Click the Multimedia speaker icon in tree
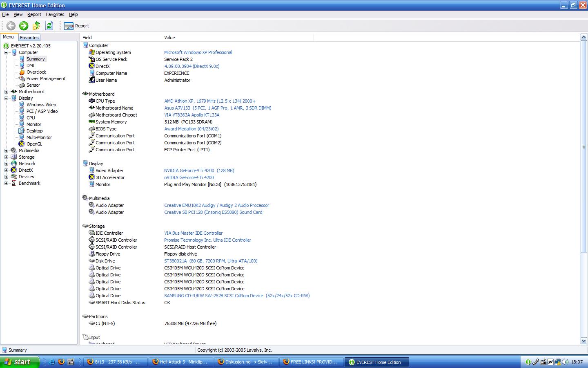This screenshot has width=588, height=368. pos(14,150)
